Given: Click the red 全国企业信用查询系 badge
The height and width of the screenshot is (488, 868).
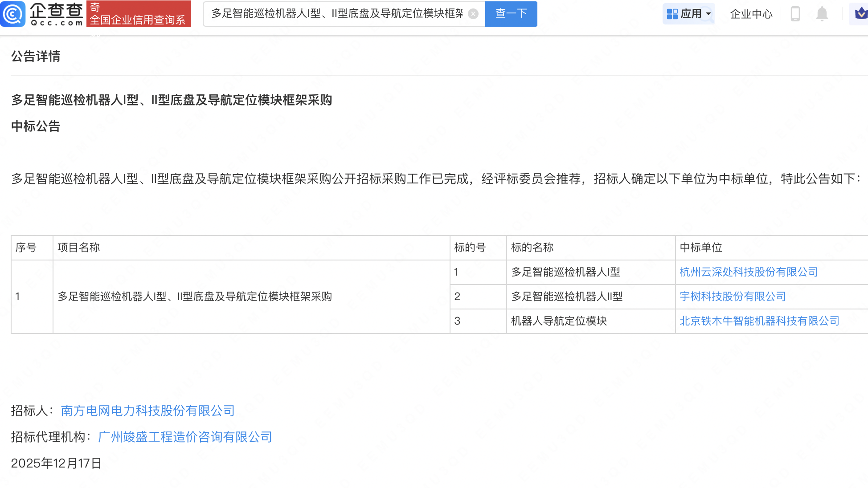Looking at the screenshot, I should point(138,14).
